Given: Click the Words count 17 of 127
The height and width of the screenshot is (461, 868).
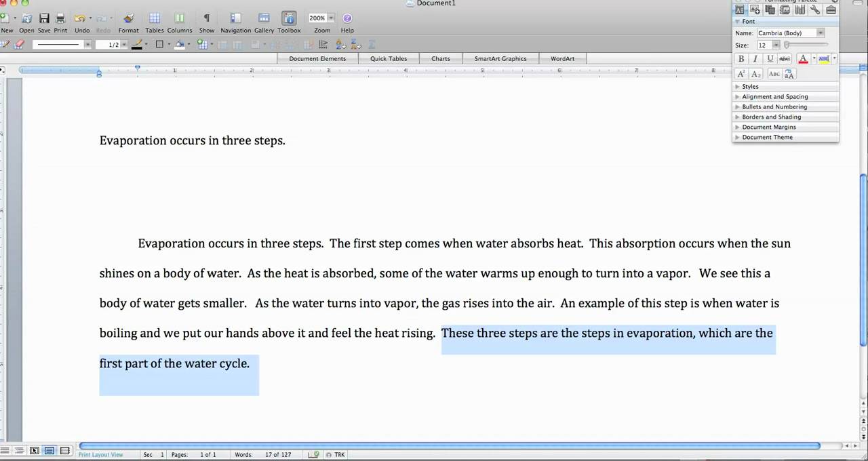Looking at the screenshot, I should coord(263,455).
